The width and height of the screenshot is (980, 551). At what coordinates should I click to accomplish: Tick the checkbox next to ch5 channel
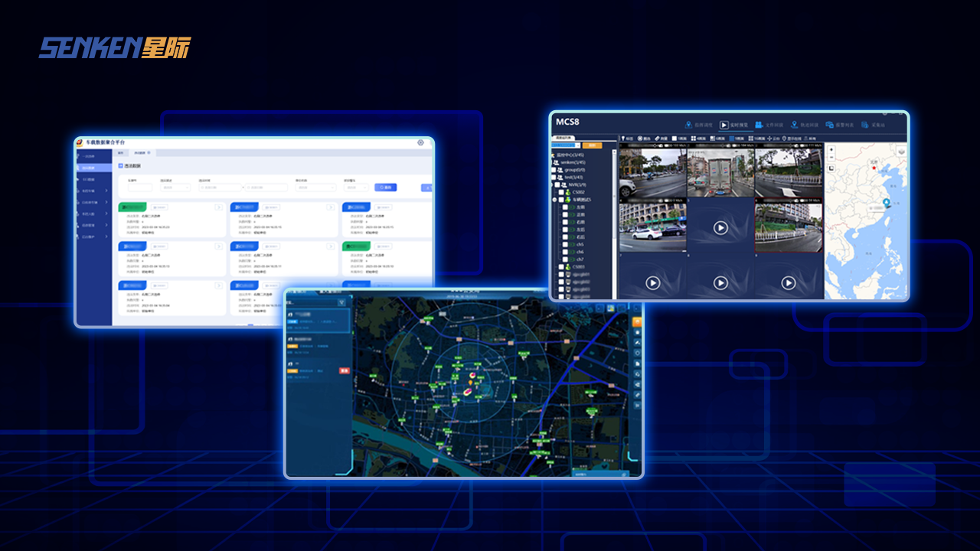(565, 244)
